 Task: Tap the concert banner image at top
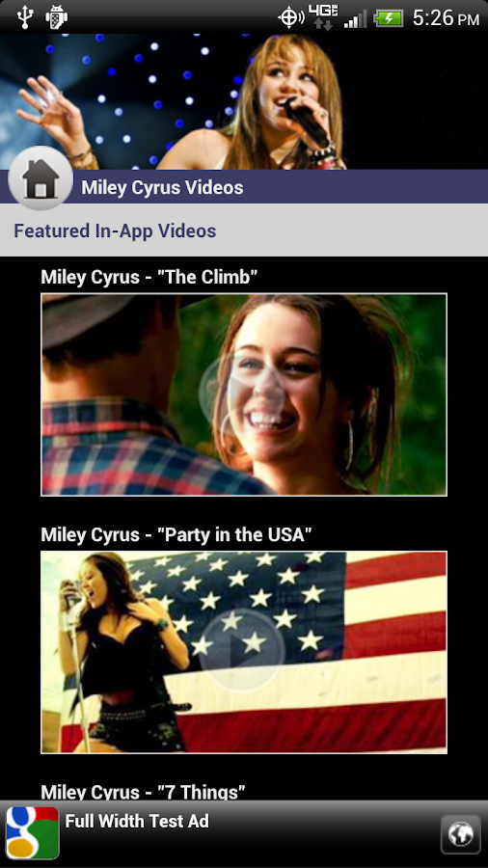[244, 102]
